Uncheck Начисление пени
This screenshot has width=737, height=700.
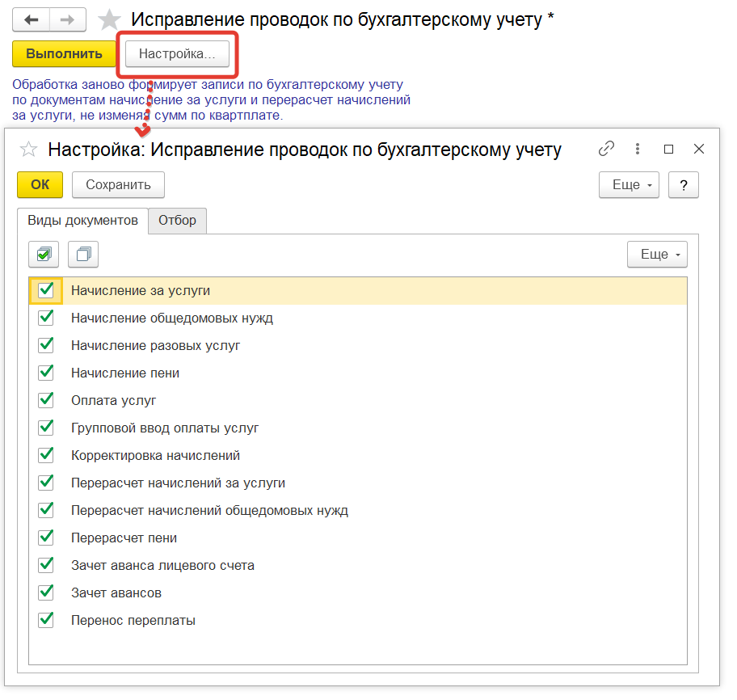click(x=46, y=373)
